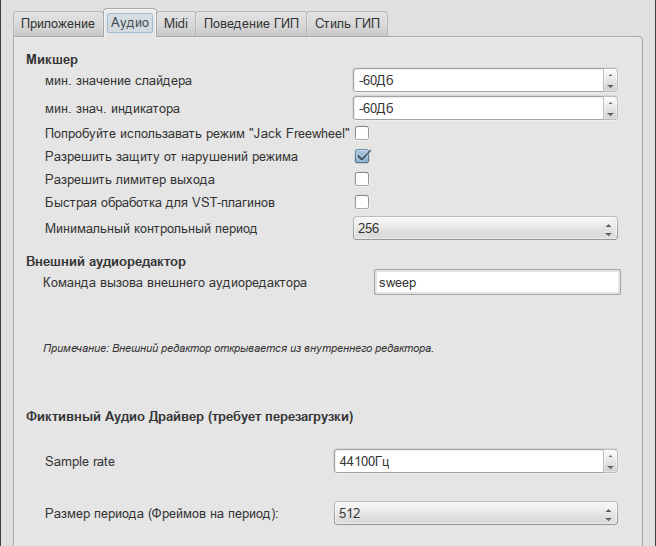Image resolution: width=656 pixels, height=546 pixels.
Task: Decrease мин. значение слайдера with down arrow
Action: click(610, 86)
